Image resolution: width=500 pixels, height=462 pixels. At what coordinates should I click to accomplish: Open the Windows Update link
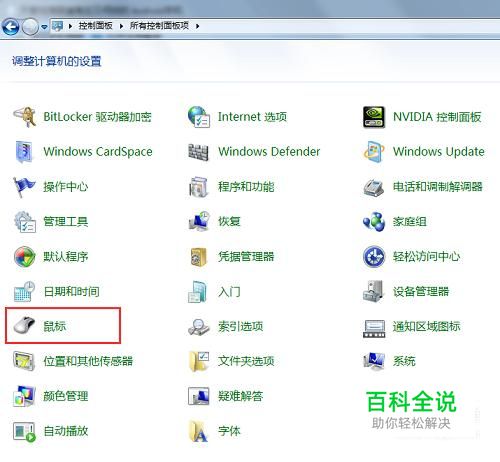[x=439, y=152]
